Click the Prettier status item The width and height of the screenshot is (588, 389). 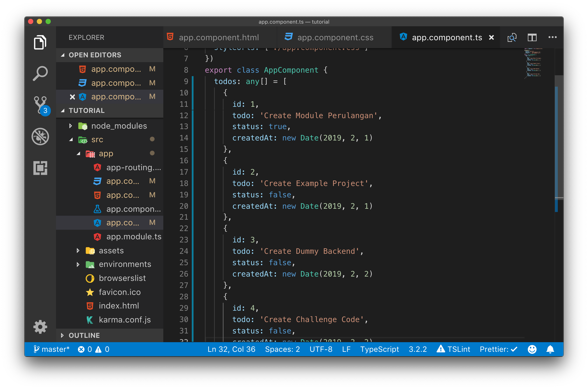(x=498, y=349)
